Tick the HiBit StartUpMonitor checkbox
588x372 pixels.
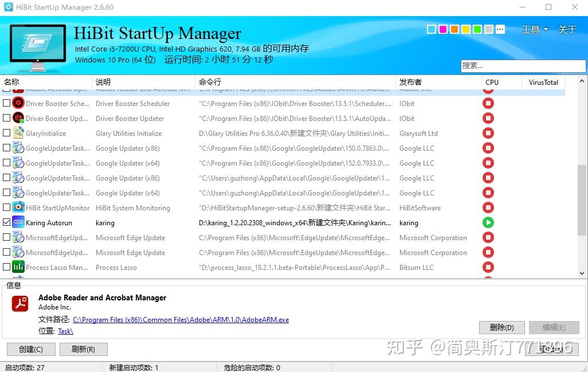(6, 207)
